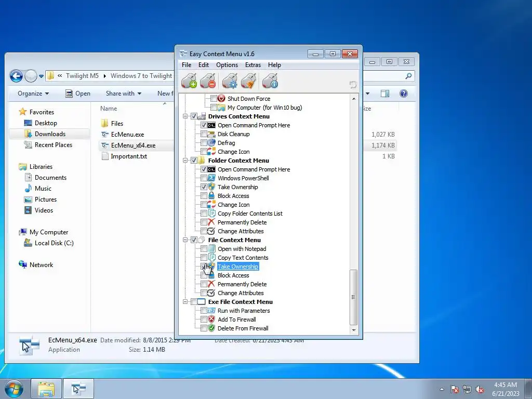This screenshot has height=399, width=532.
Task: Expand the Twilight M5 breadcrumb arrow
Action: point(104,76)
